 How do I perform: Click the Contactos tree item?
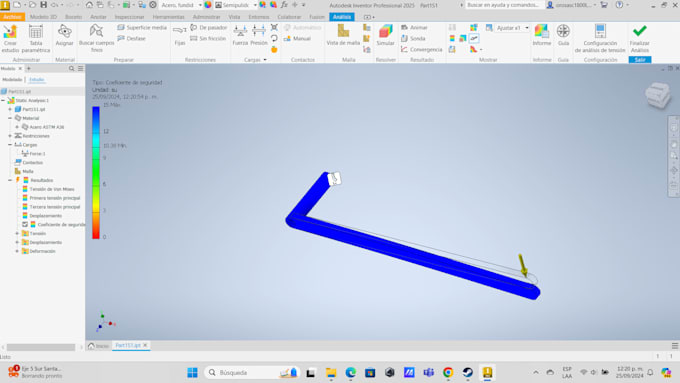(33, 163)
